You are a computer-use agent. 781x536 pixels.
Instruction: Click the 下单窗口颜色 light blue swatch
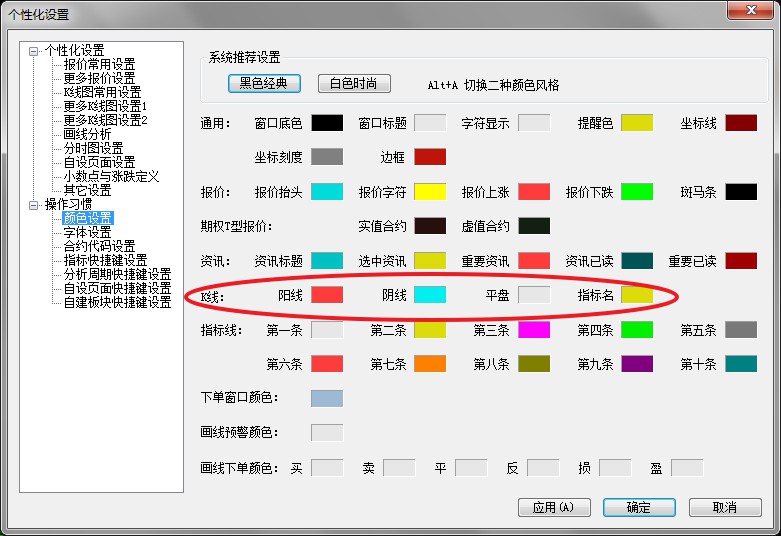pyautogui.click(x=327, y=398)
